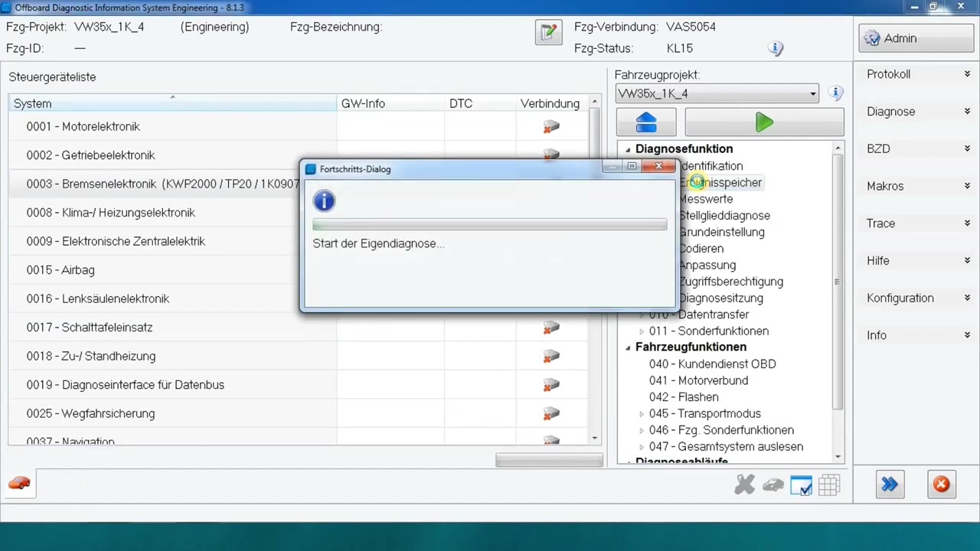Click connection icon for 0018 Zu-/Standheizung

point(551,356)
